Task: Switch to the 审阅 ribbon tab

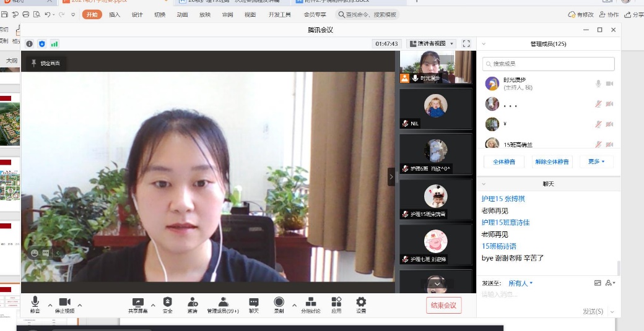Action: 227,14
